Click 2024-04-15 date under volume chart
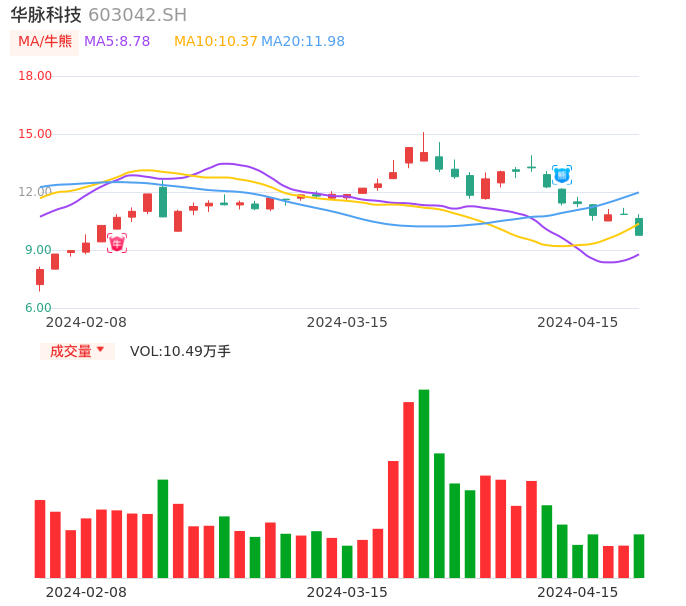686x606 pixels. (x=578, y=592)
